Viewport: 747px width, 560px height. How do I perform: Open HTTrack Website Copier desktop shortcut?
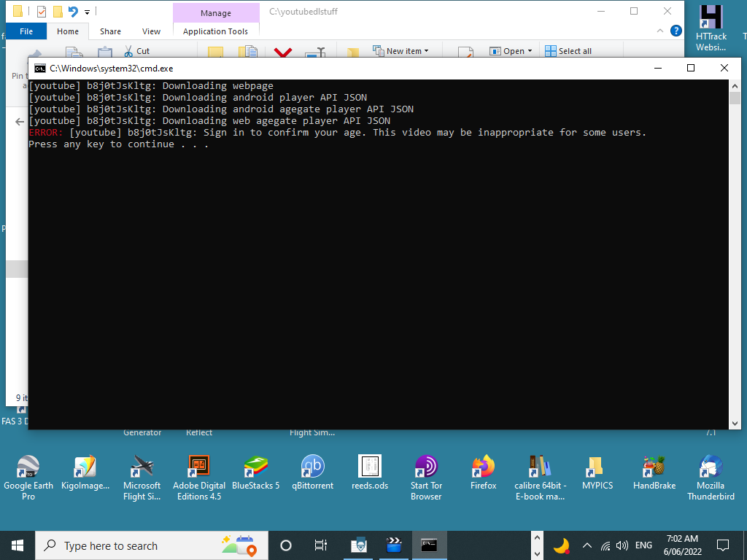point(711,28)
